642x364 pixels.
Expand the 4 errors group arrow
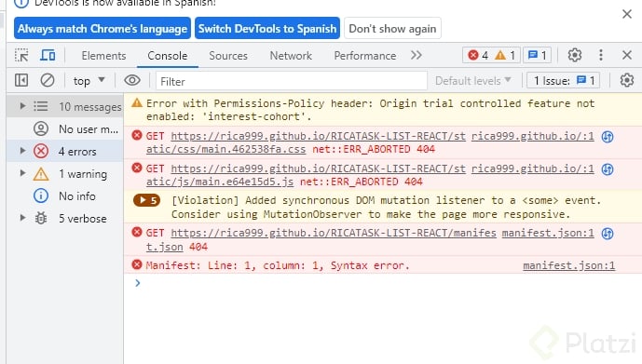pyautogui.click(x=22, y=151)
